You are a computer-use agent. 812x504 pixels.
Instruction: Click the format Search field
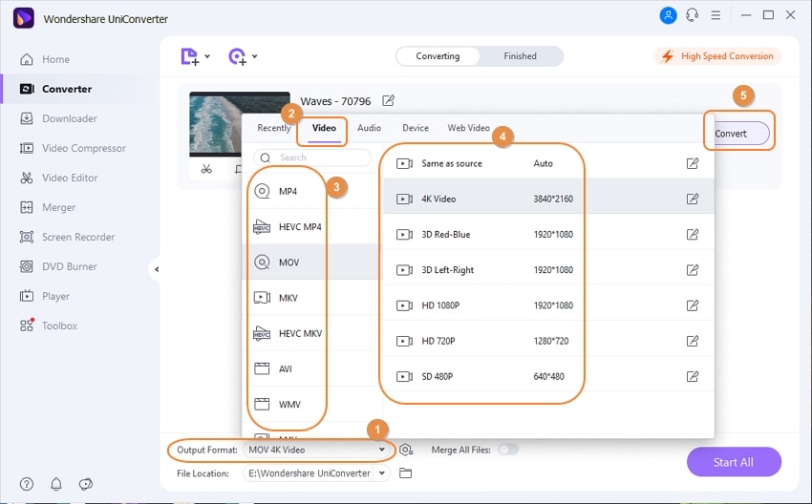(312, 157)
